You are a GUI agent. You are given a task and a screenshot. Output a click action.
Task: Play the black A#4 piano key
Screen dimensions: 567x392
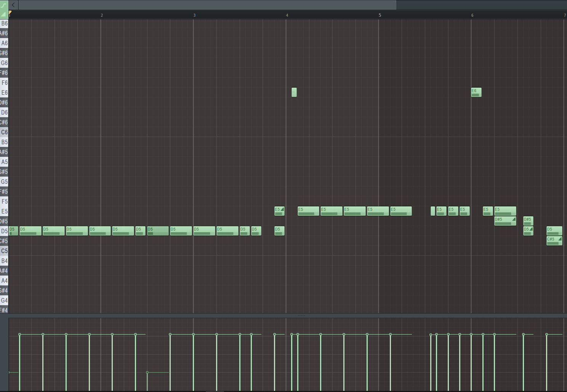[4, 271]
